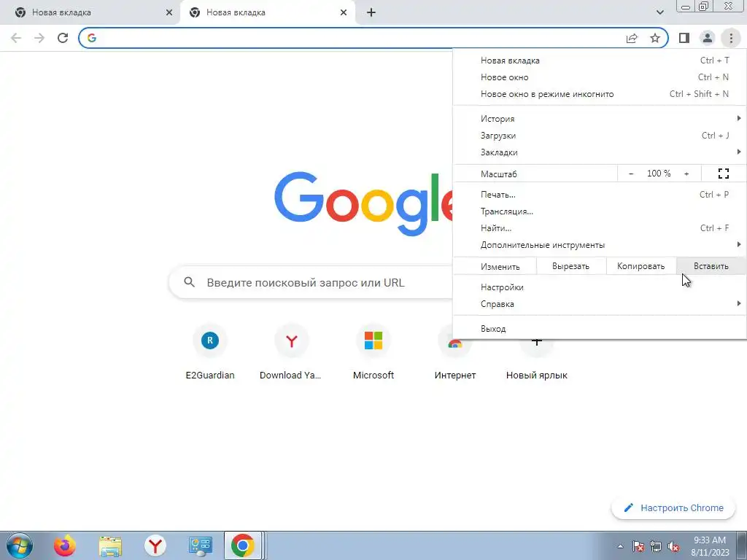Reload the page with refresh icon

click(x=63, y=38)
